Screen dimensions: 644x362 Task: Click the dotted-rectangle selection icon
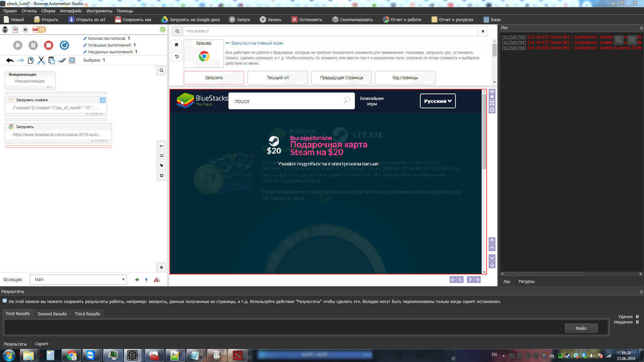pos(72,60)
